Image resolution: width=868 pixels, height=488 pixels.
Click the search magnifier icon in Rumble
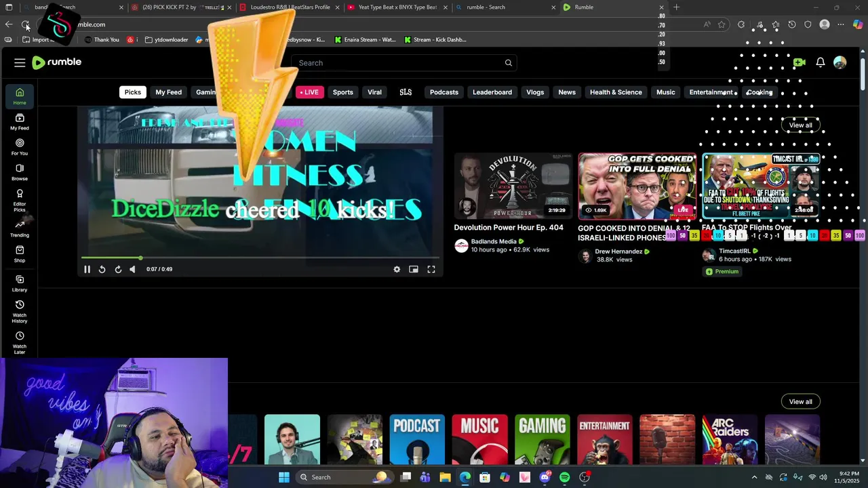pyautogui.click(x=508, y=63)
